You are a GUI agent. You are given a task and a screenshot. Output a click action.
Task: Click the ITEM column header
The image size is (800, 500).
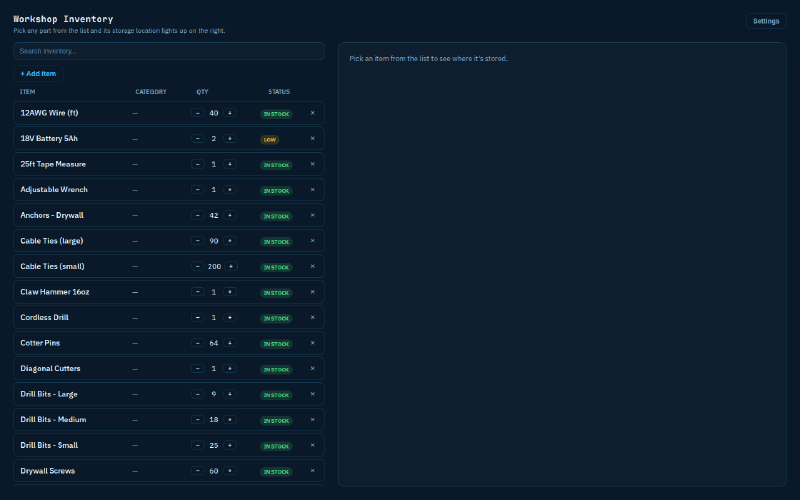pos(28,92)
